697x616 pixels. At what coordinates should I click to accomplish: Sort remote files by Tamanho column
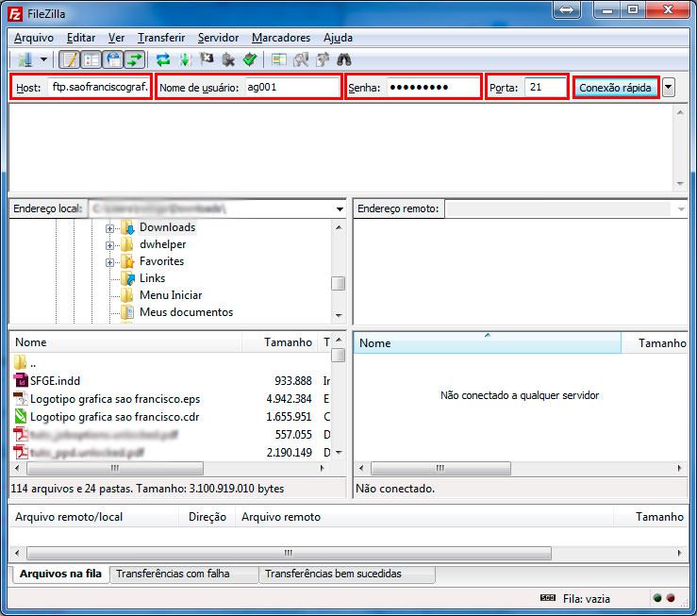pos(655,342)
